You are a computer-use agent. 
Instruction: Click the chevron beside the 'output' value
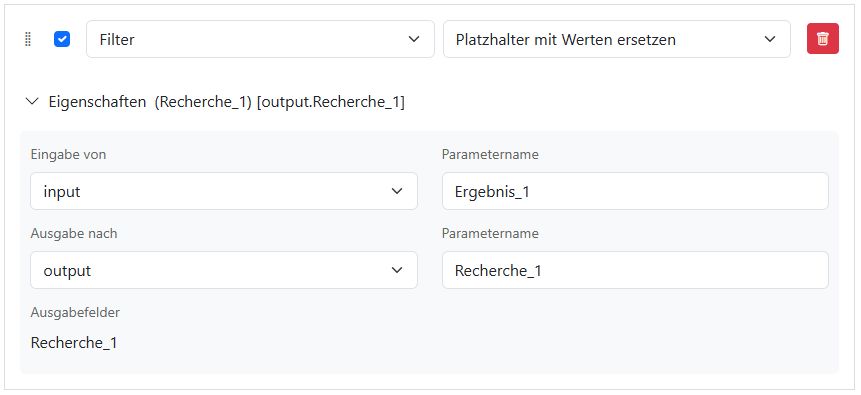pos(397,270)
